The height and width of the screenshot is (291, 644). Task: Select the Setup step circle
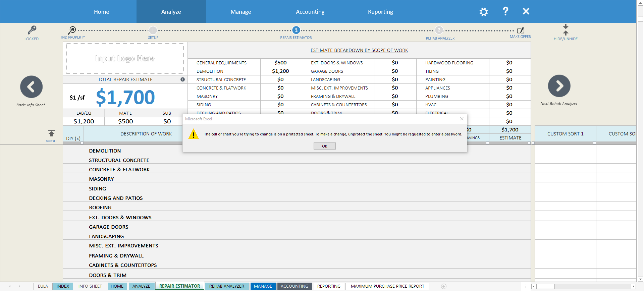tap(153, 30)
